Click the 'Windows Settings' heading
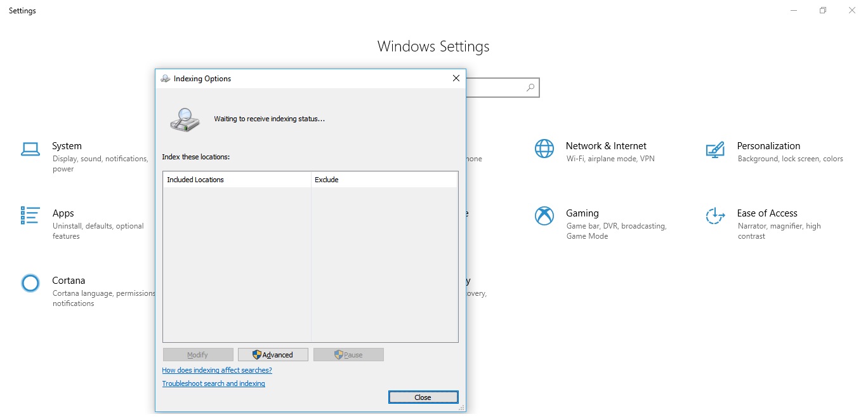 pos(433,46)
